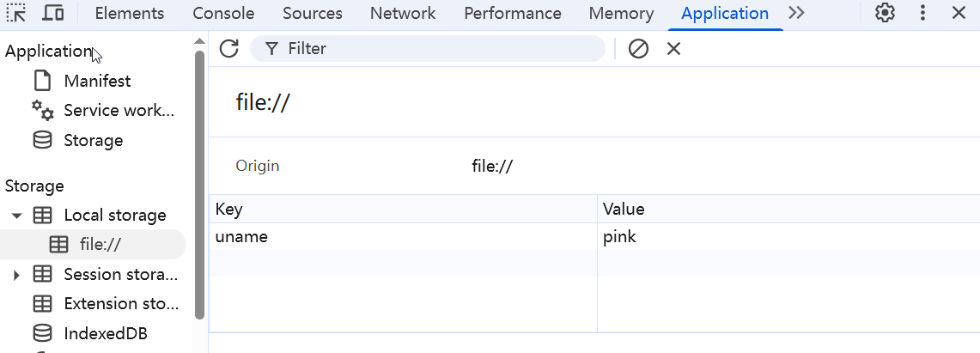The width and height of the screenshot is (980, 353).
Task: Switch to the Network tab
Action: [403, 13]
